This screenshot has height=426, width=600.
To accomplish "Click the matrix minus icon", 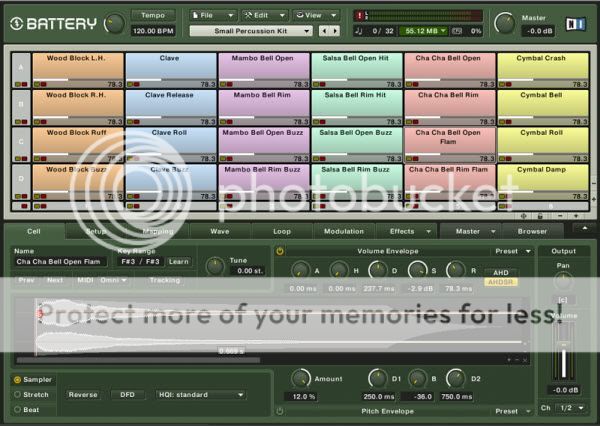I will (560, 216).
